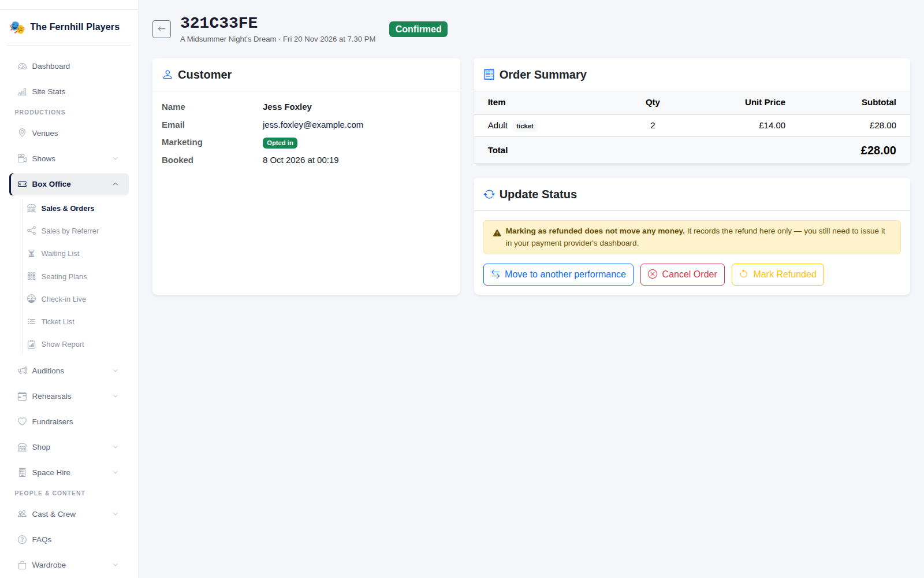Viewport: 924px width, 578px height.
Task: Click the FAQs question mark icon
Action: (x=23, y=539)
